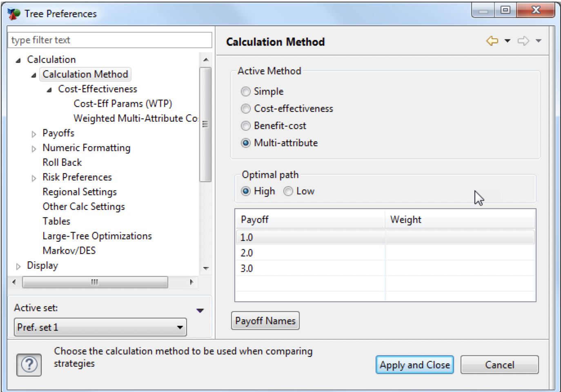Open the Numeric Formatting settings
561x392 pixels.
point(86,147)
